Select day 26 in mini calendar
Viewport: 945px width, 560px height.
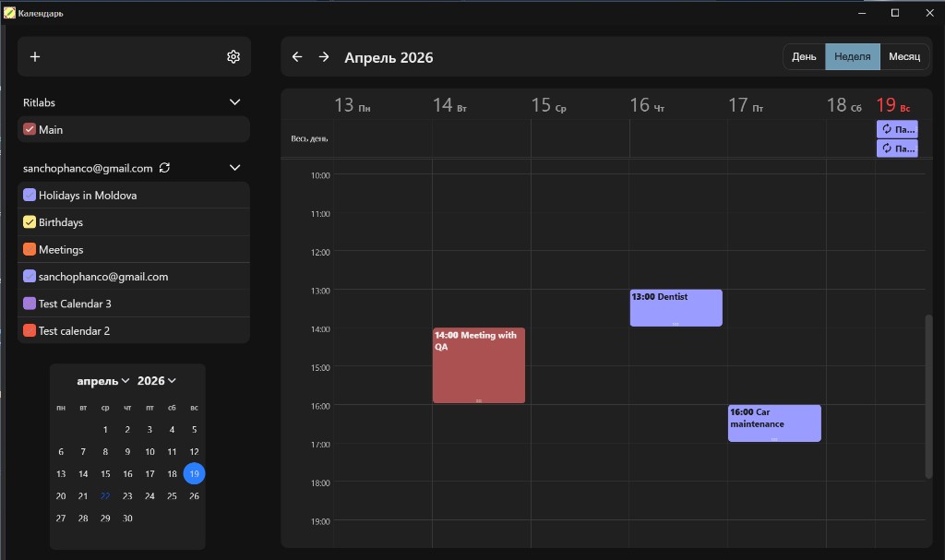(194, 496)
